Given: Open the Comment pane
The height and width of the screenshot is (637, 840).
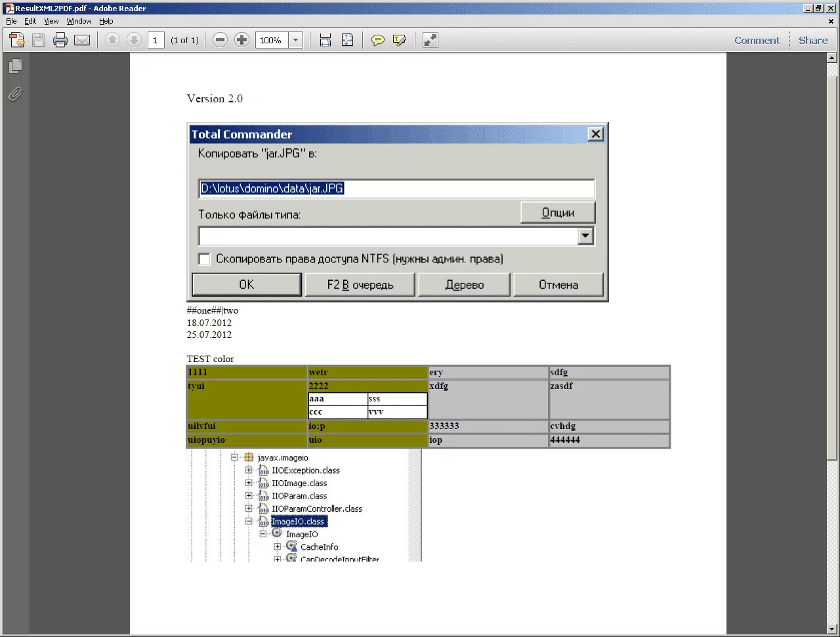Looking at the screenshot, I should point(757,40).
